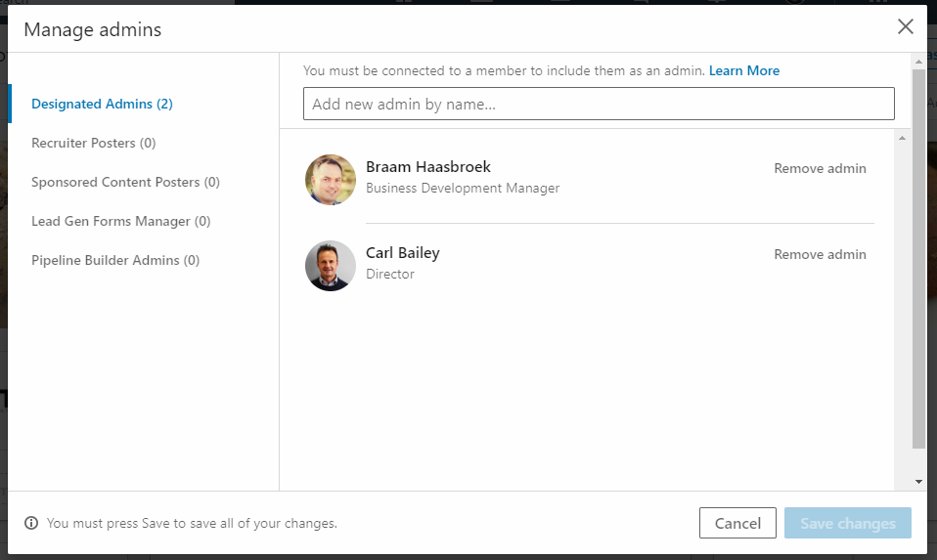Remove Carl Bailey as admin

pyautogui.click(x=820, y=254)
